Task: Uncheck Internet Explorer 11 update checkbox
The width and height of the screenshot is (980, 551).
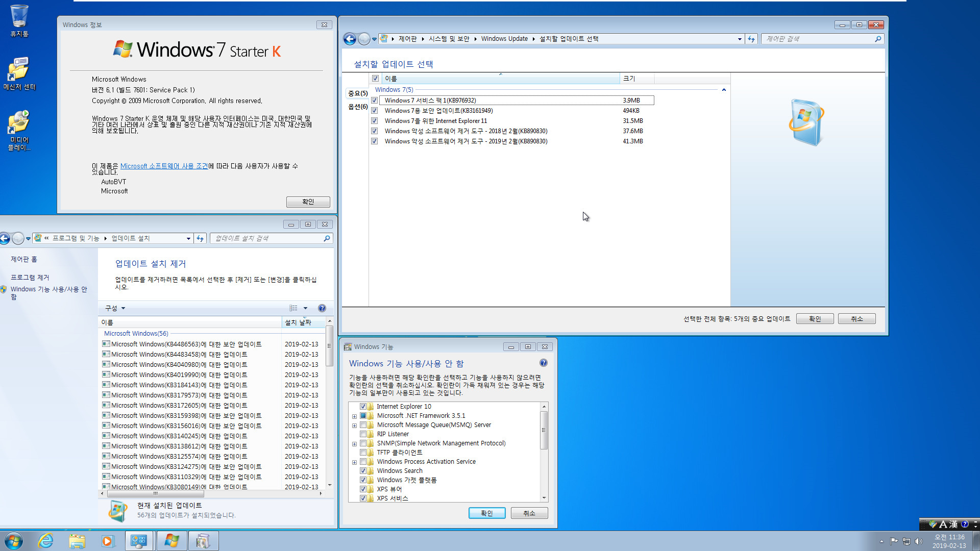Action: (375, 121)
